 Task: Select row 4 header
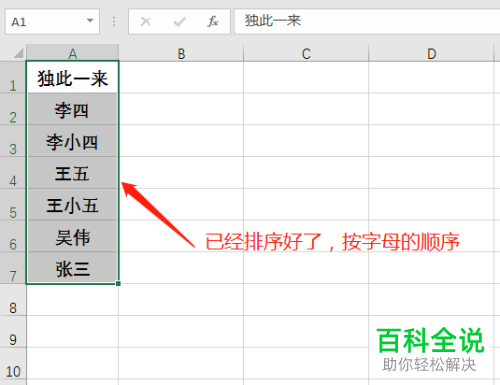(x=13, y=173)
